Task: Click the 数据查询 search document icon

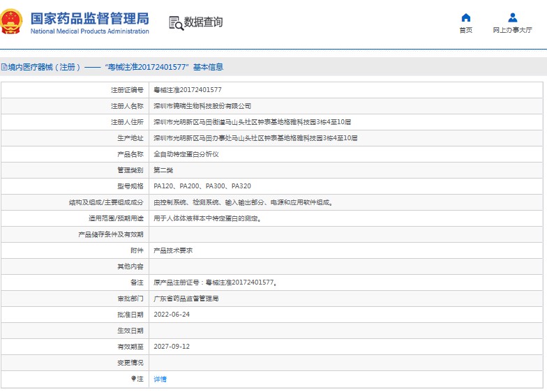Action: 176,23
